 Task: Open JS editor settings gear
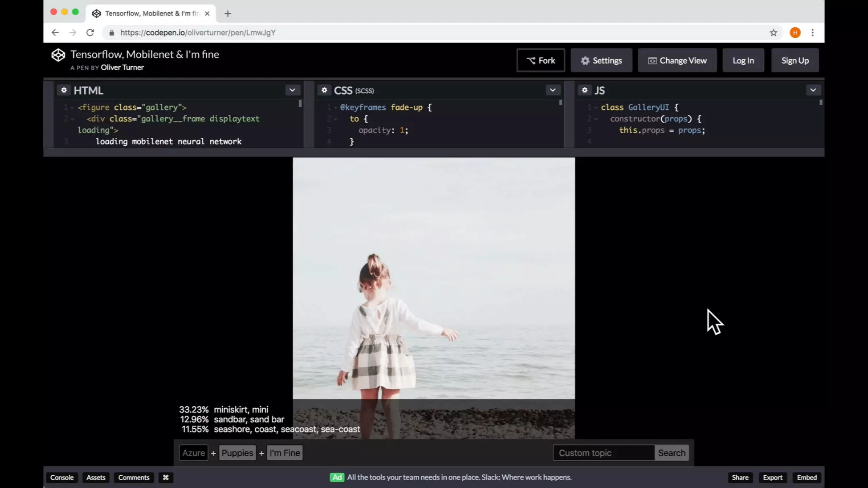[x=584, y=90]
